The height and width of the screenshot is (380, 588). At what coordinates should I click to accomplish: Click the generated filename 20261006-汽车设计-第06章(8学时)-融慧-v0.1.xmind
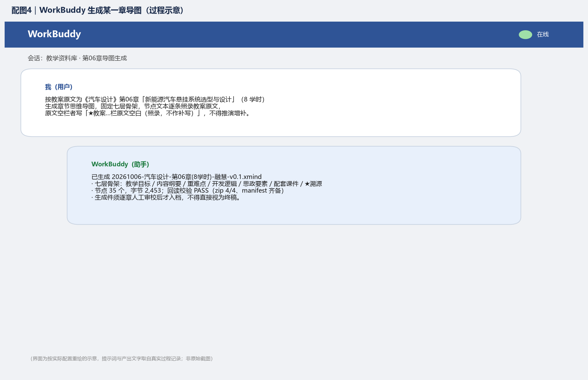[x=186, y=177]
